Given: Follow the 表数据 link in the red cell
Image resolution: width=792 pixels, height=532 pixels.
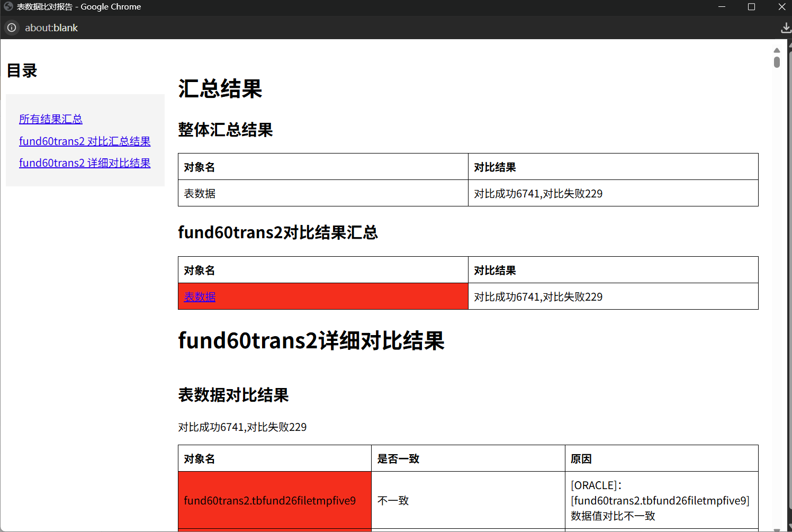Looking at the screenshot, I should pyautogui.click(x=200, y=297).
